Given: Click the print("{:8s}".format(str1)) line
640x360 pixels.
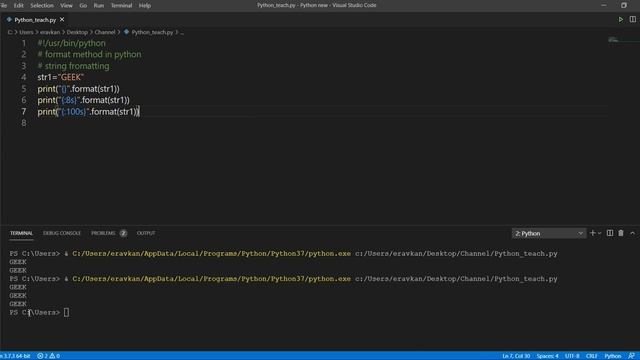Looking at the screenshot, I should pyautogui.click(x=83, y=100).
